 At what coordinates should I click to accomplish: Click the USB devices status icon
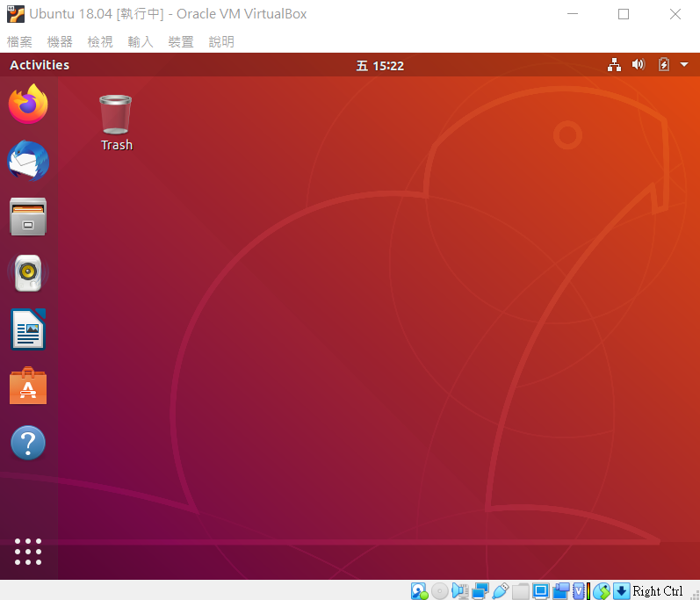click(x=501, y=590)
